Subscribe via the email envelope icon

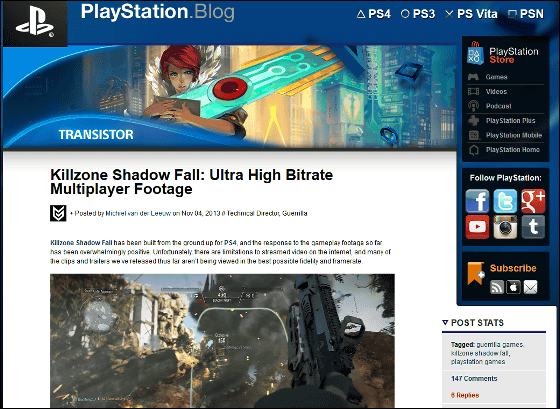tap(530, 287)
